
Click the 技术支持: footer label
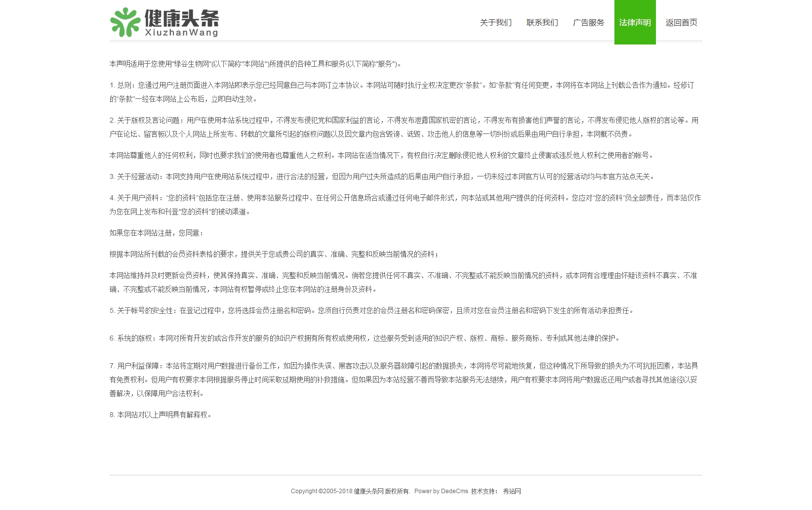(x=485, y=491)
